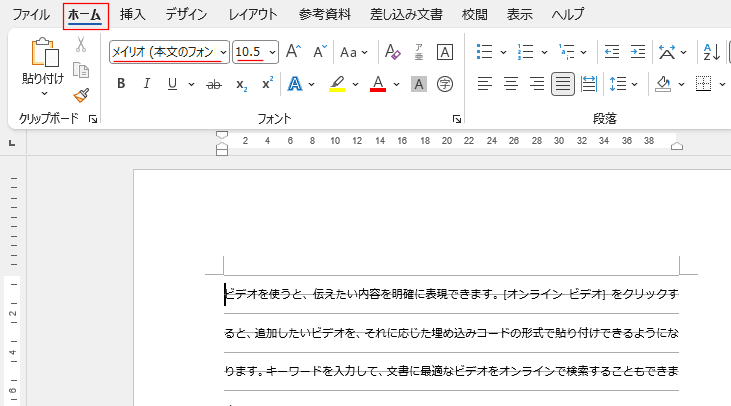The image size is (731, 406).
Task: Click the subscript x₂ icon
Action: pyautogui.click(x=241, y=84)
